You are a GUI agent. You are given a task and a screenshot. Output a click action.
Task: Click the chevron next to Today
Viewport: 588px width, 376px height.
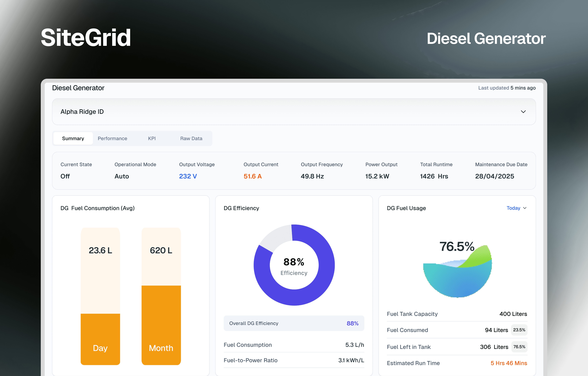[525, 208]
